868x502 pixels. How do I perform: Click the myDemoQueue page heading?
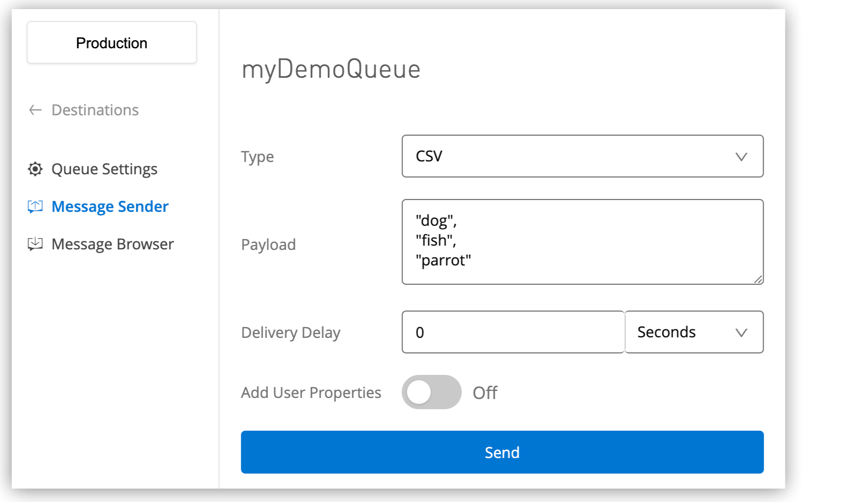pyautogui.click(x=331, y=69)
